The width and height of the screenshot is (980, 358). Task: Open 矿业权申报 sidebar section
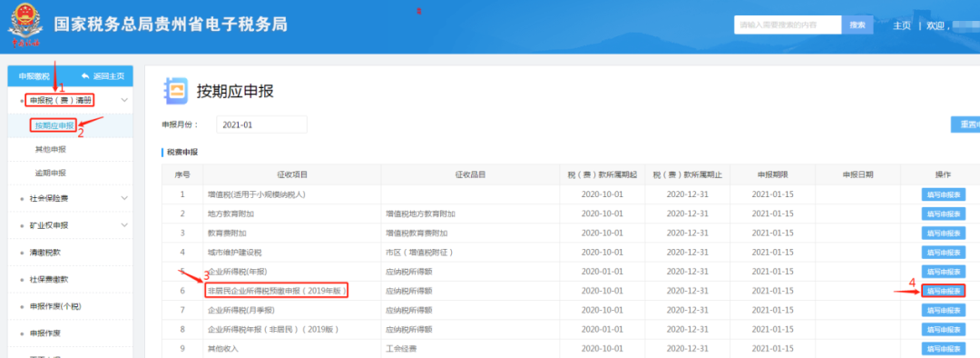point(49,225)
